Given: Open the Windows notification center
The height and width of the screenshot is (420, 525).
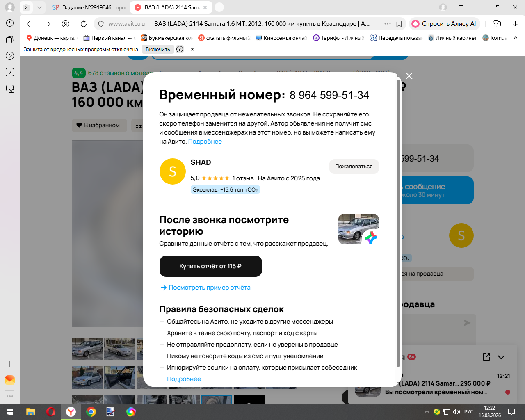Looking at the screenshot, I should [511, 412].
